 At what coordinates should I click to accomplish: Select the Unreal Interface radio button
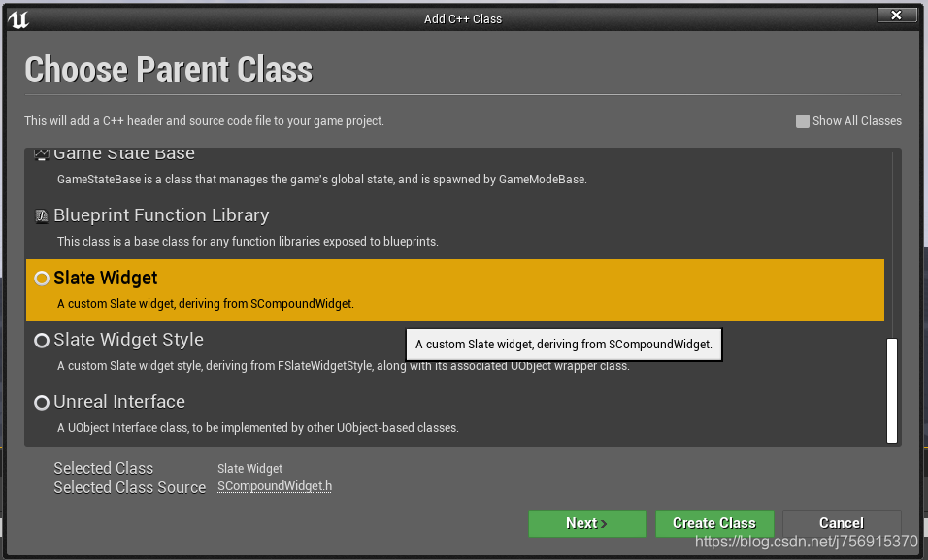[x=41, y=402]
